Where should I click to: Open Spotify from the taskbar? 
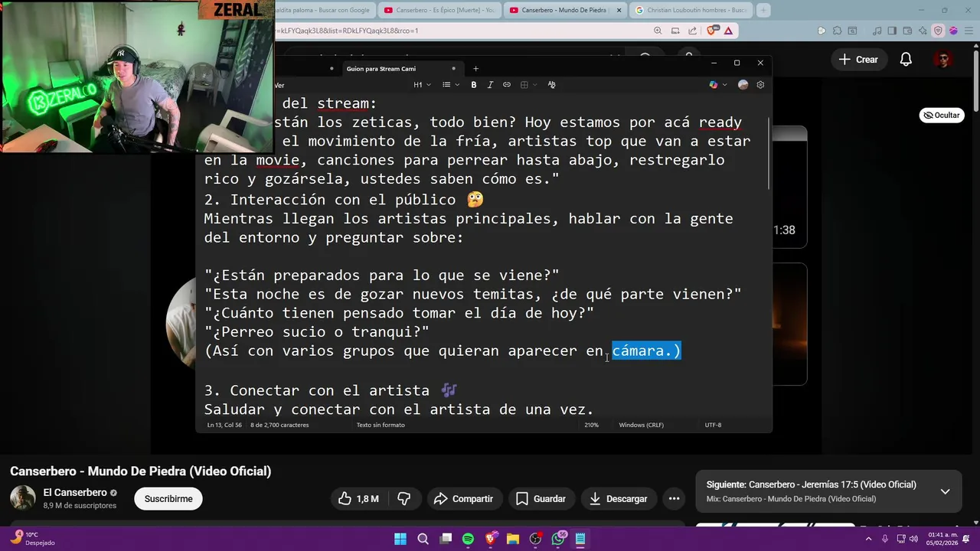tap(468, 539)
